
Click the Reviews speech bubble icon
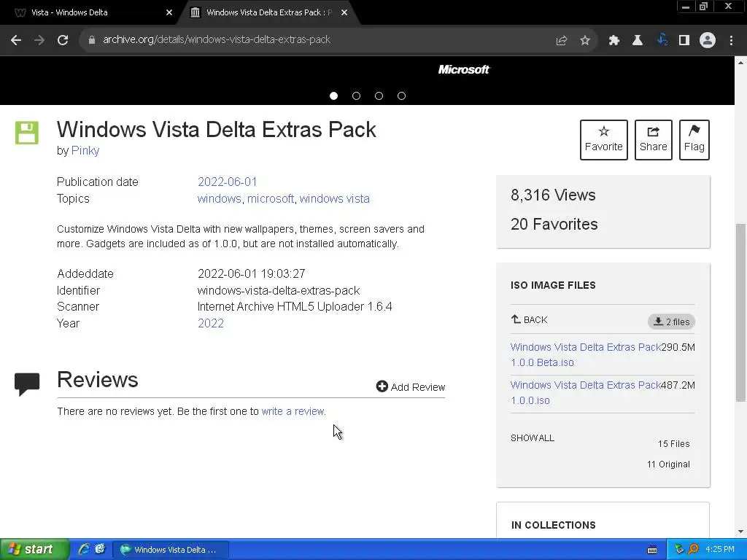[27, 384]
